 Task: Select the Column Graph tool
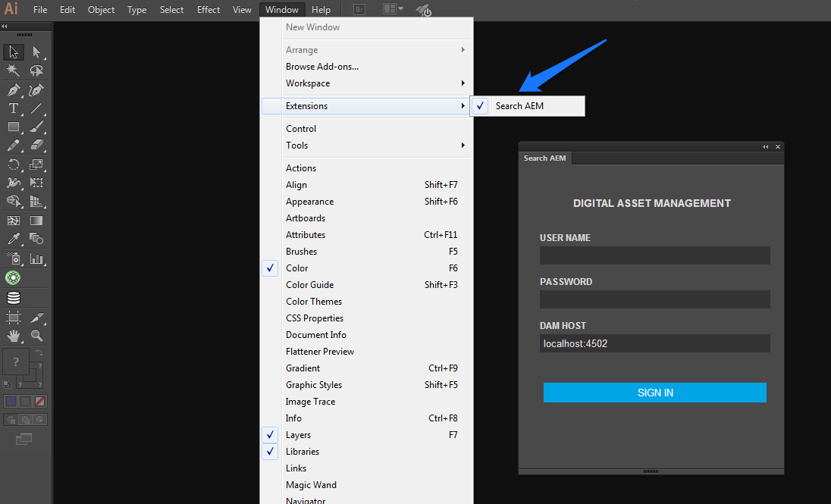tap(36, 258)
